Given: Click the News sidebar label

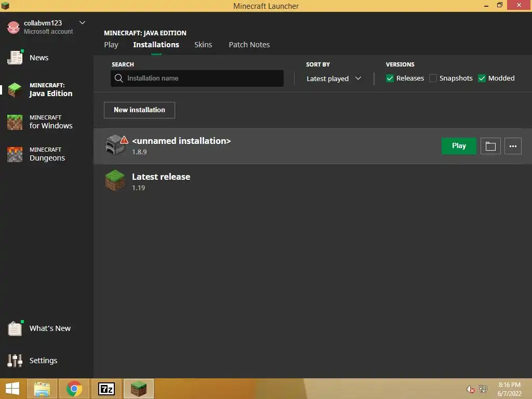Looking at the screenshot, I should (x=39, y=58).
